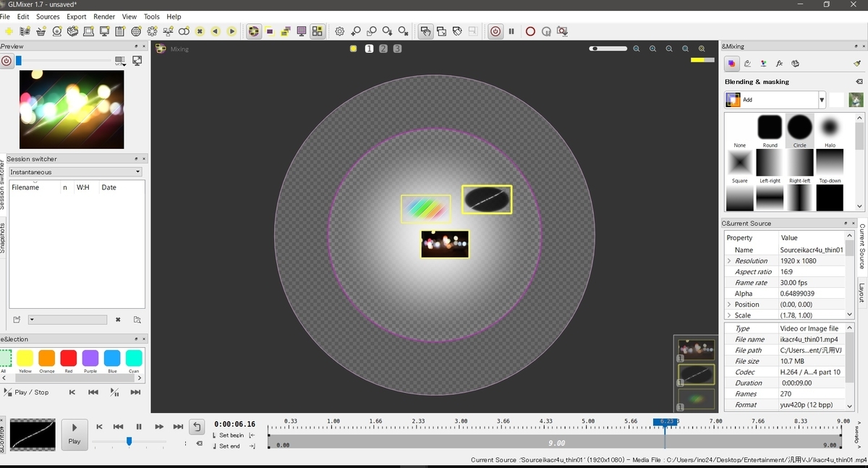Image resolution: width=868 pixels, height=468 pixels.
Task: Select the Round mask
Action: [770, 132]
